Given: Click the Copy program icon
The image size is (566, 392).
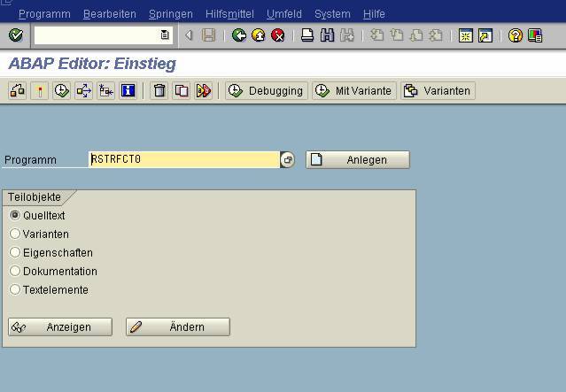Looking at the screenshot, I should (182, 90).
